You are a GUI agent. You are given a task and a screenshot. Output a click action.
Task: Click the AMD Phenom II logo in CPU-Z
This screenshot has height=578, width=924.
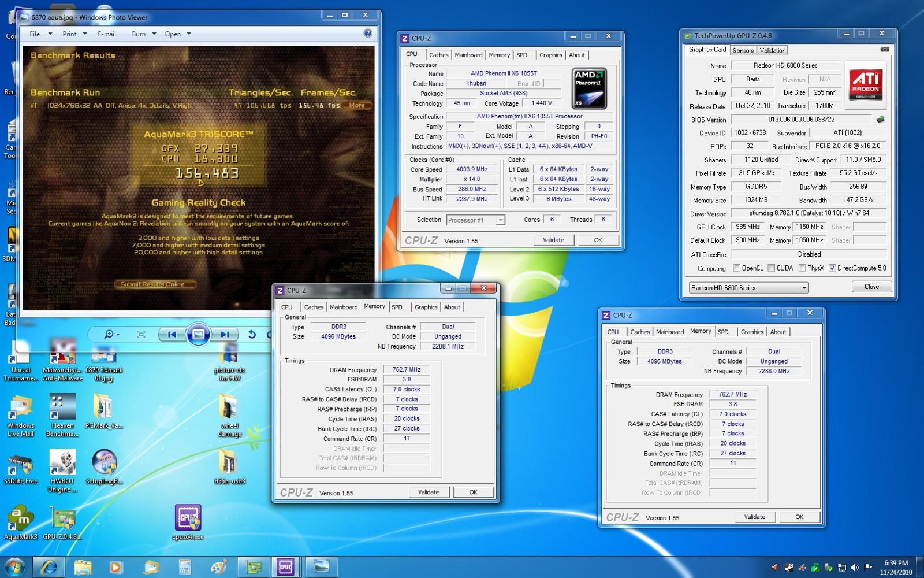point(589,88)
